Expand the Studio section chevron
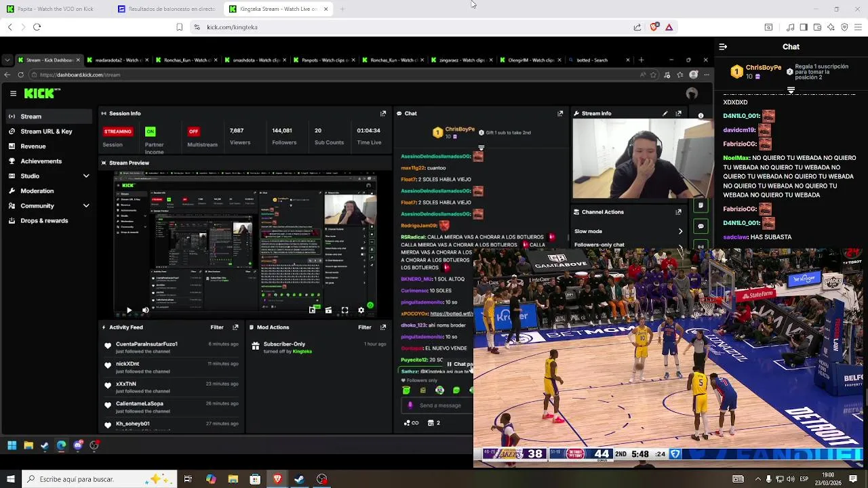This screenshot has width=868, height=488. point(86,176)
